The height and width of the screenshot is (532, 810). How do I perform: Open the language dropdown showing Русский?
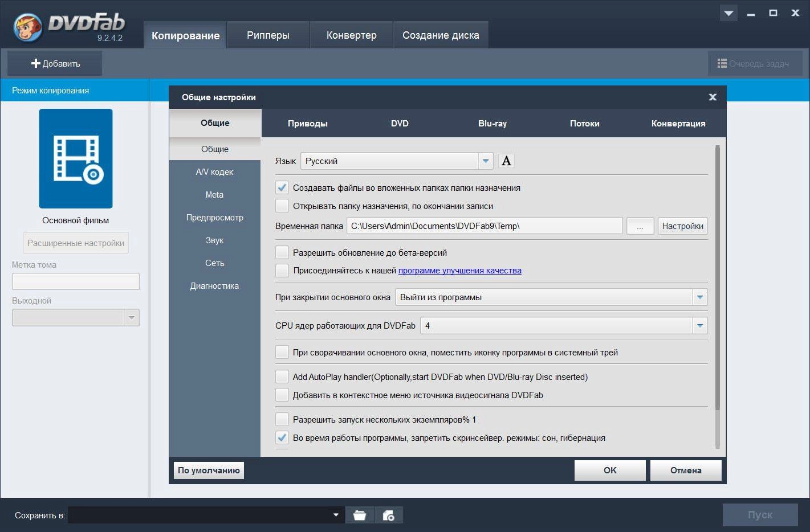tap(397, 161)
